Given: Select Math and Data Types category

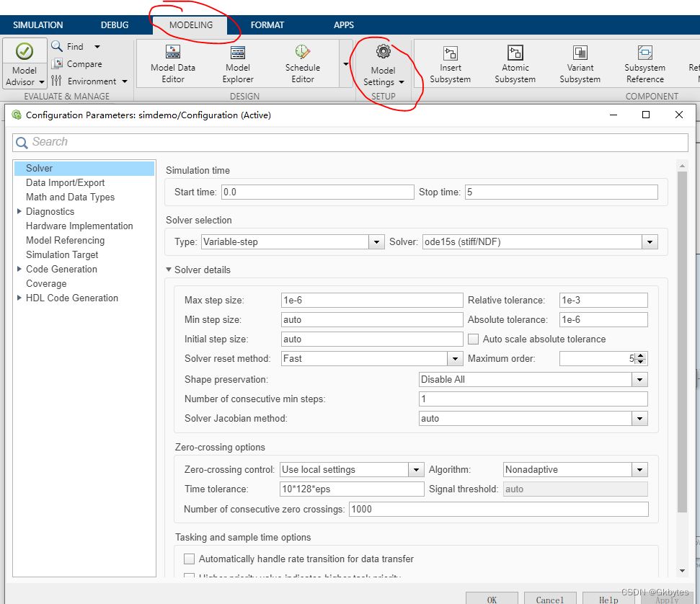Looking at the screenshot, I should click(70, 197).
